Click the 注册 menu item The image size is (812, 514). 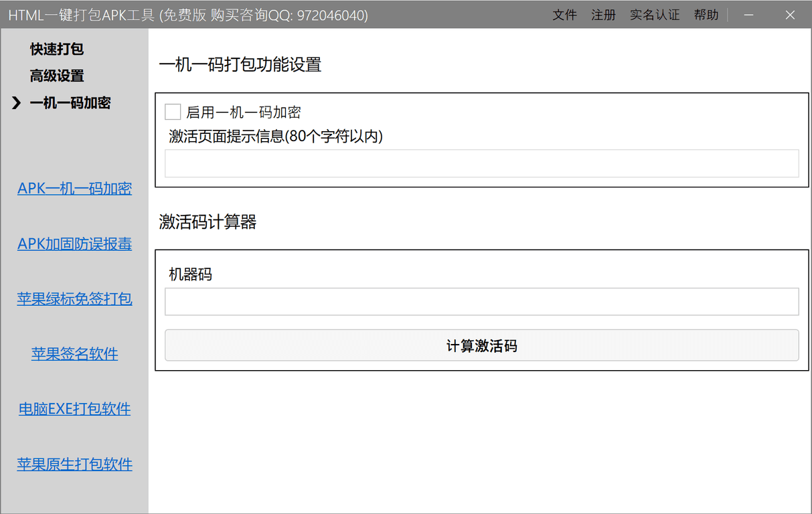pyautogui.click(x=604, y=15)
